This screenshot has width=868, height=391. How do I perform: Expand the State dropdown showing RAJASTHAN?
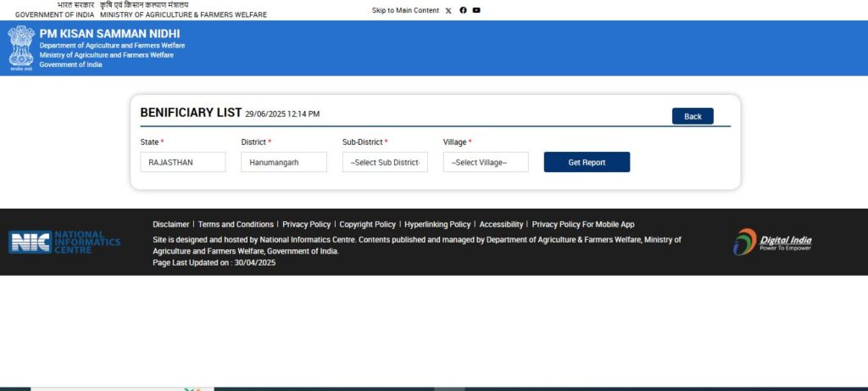coord(182,162)
